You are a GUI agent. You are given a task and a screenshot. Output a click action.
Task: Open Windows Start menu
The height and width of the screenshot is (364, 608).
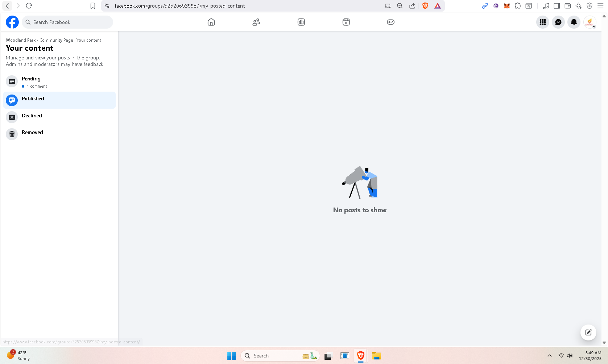[231, 356]
